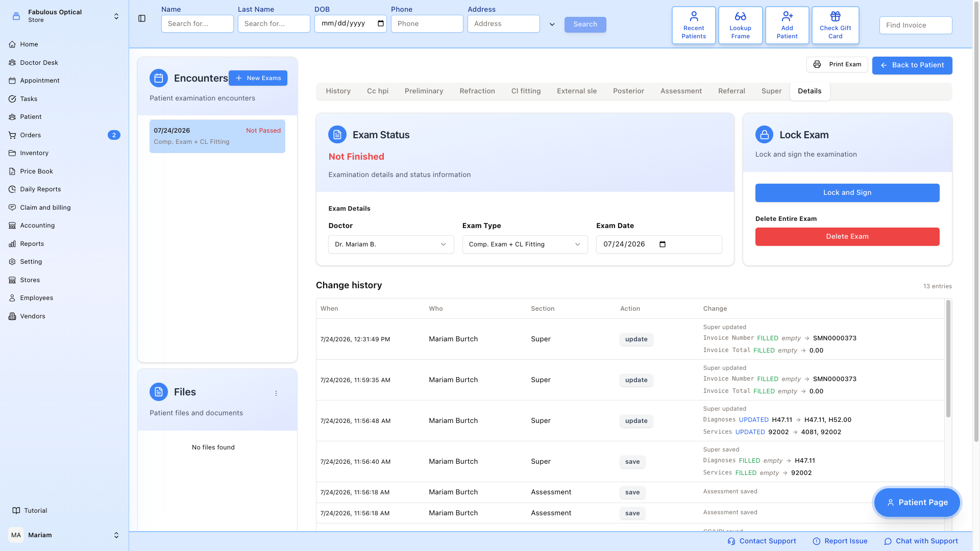
Task: Focus the Last Name search field
Action: (x=274, y=24)
